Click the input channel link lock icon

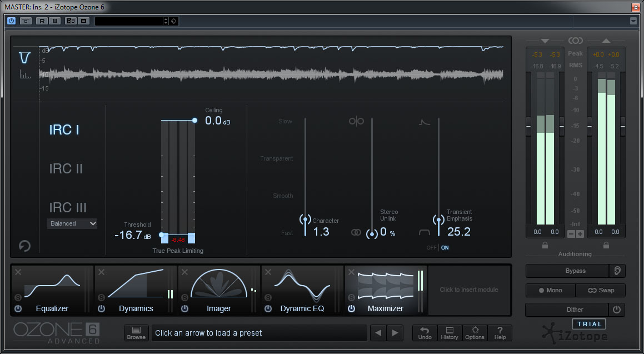click(x=545, y=245)
